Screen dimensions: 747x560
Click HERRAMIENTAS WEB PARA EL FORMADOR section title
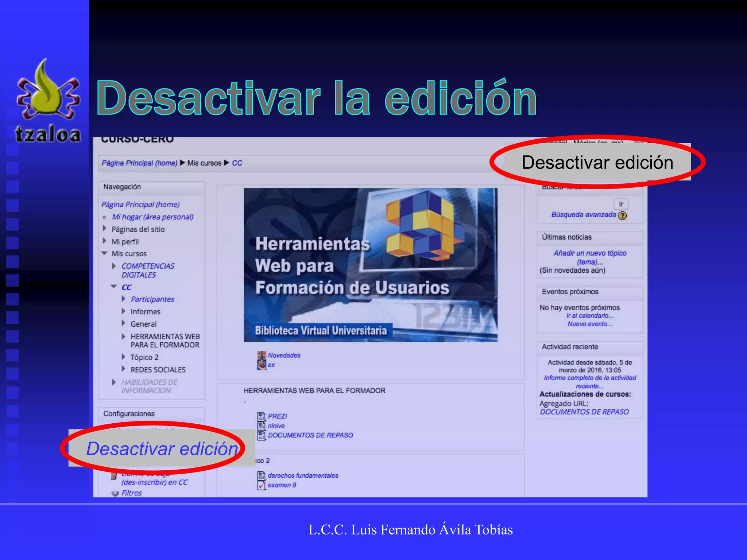tap(314, 391)
